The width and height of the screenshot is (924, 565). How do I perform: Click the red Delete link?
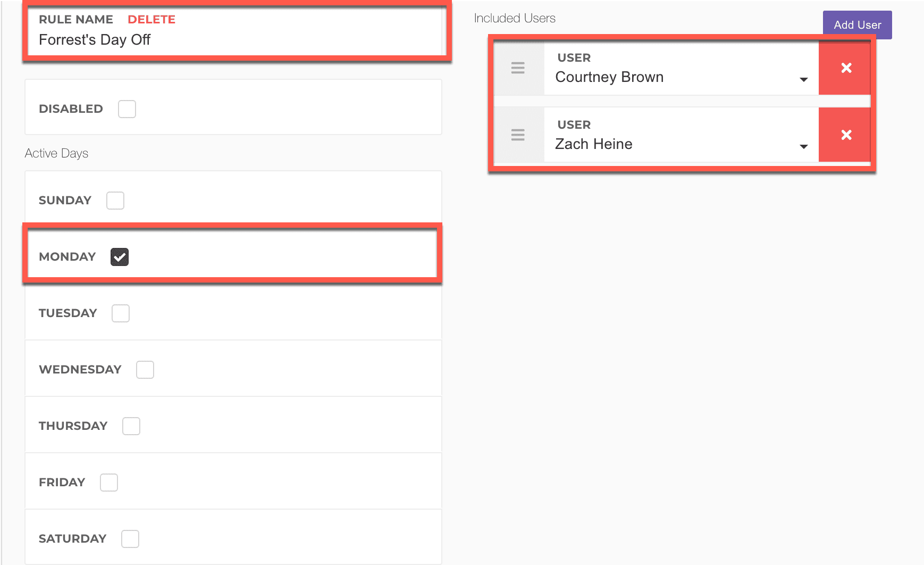[152, 20]
